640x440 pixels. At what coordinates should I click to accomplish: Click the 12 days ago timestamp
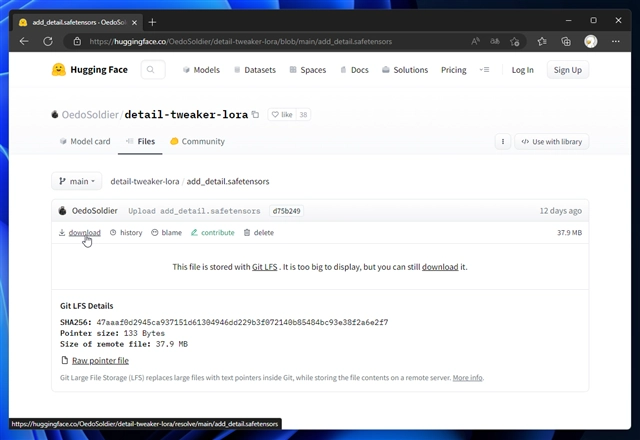click(x=561, y=211)
